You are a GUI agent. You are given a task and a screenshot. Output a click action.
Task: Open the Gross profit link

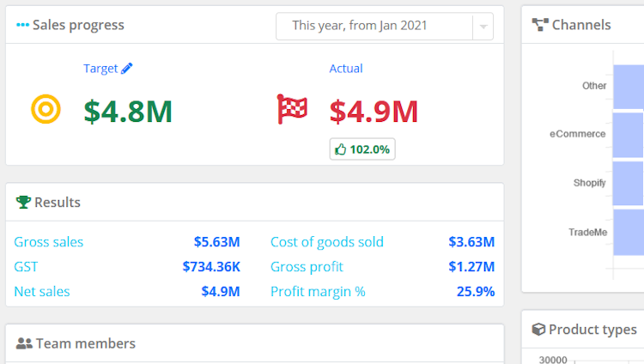pos(307,267)
